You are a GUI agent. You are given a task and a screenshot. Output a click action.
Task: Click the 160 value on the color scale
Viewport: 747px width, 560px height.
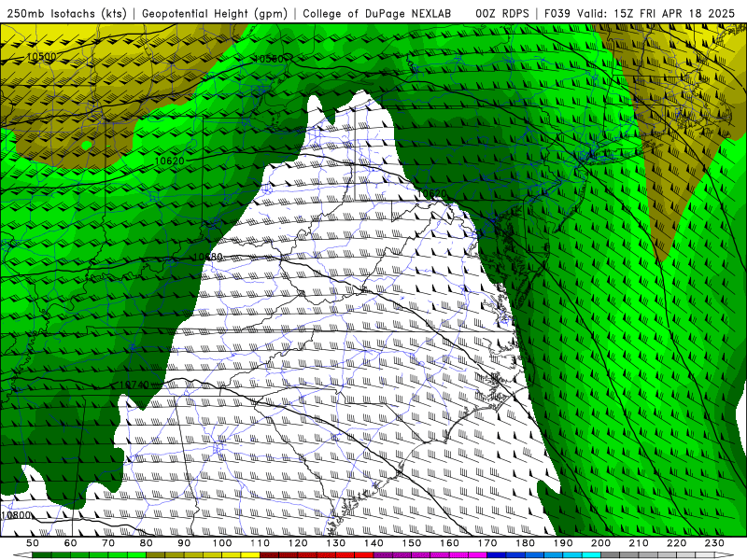pyautogui.click(x=449, y=543)
